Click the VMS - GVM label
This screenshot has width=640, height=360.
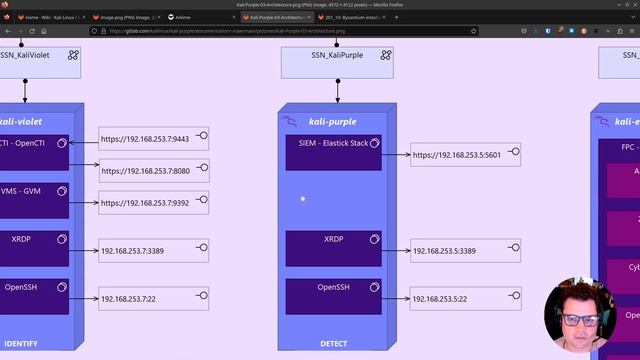(21, 191)
